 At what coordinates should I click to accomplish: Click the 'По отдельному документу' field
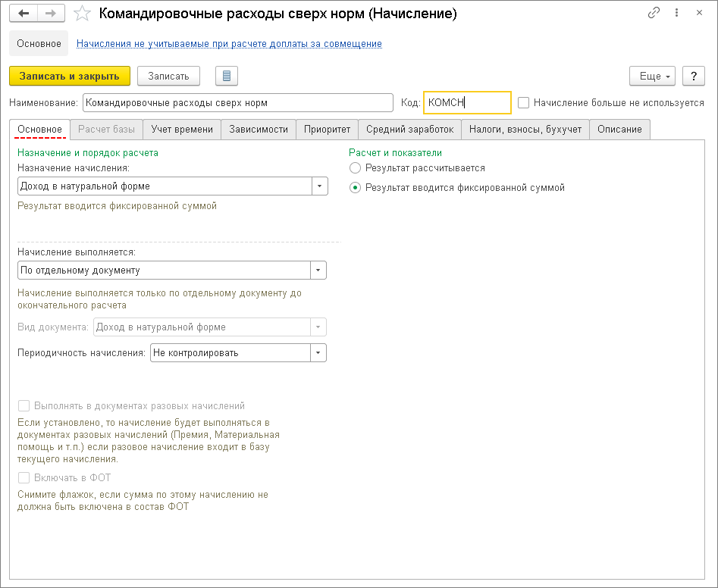pyautogui.click(x=164, y=271)
